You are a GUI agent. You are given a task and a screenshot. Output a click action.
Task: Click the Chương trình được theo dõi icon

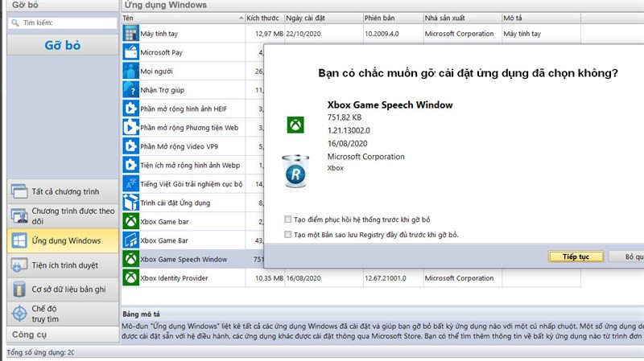(19, 215)
